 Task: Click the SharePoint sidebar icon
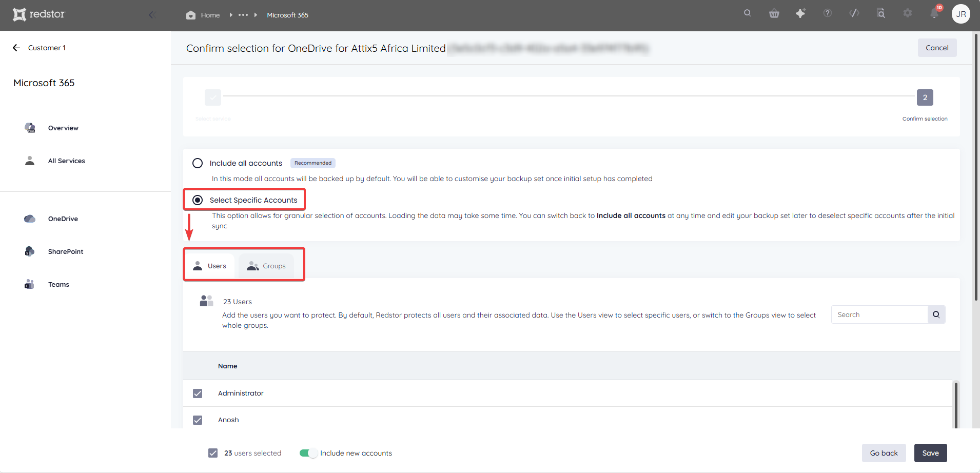(30, 251)
